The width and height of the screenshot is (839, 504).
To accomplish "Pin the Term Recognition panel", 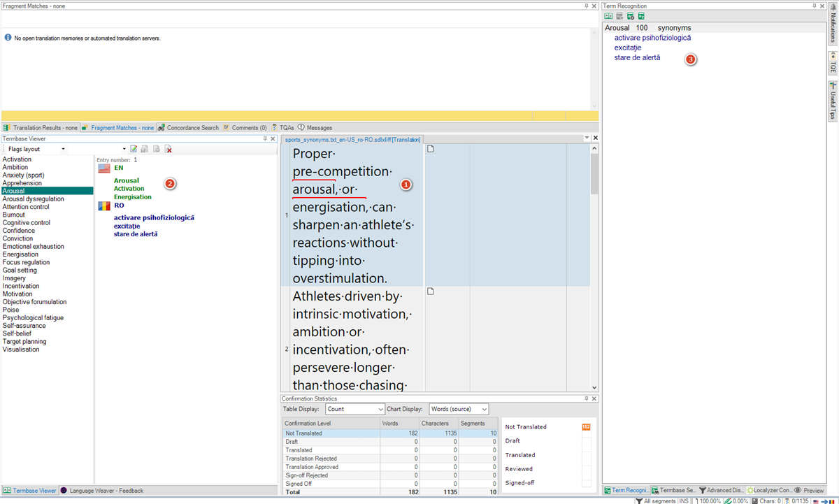I will click(x=815, y=6).
